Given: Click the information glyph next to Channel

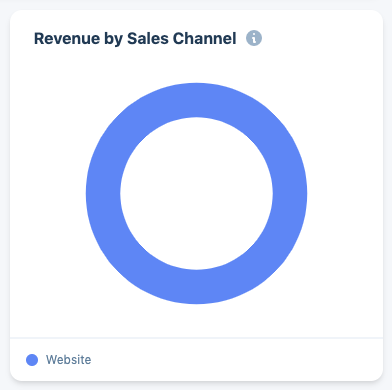Looking at the screenshot, I should (254, 38).
